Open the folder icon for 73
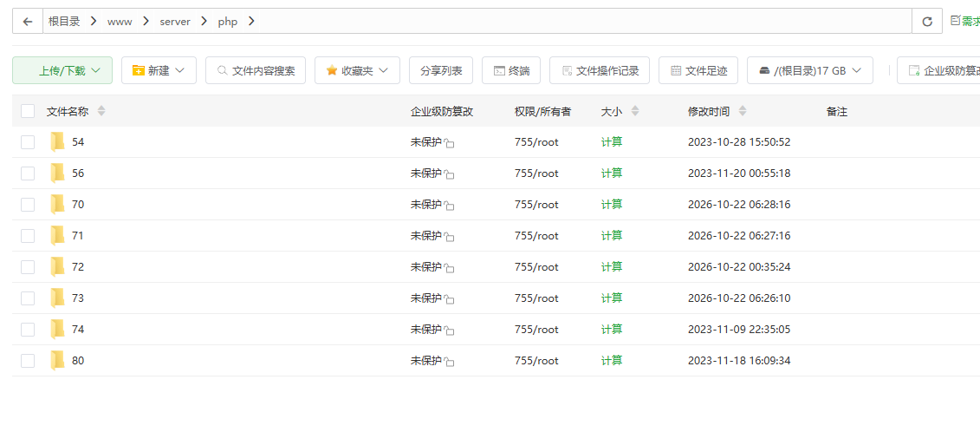The image size is (980, 432). (57, 298)
